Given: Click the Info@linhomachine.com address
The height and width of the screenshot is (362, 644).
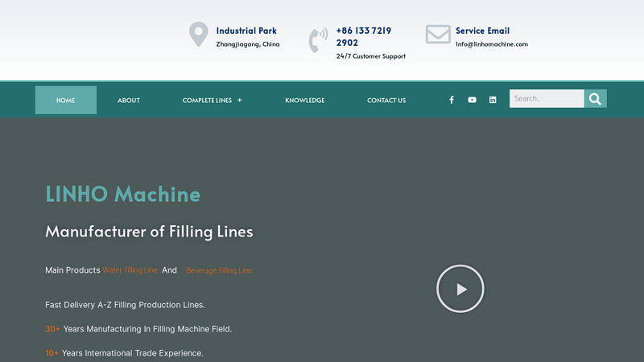Looking at the screenshot, I should [492, 44].
